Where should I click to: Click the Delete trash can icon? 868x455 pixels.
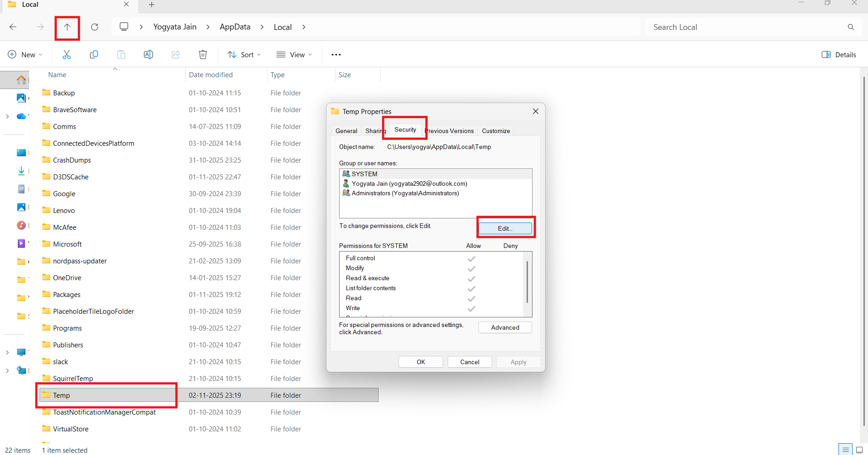(203, 54)
